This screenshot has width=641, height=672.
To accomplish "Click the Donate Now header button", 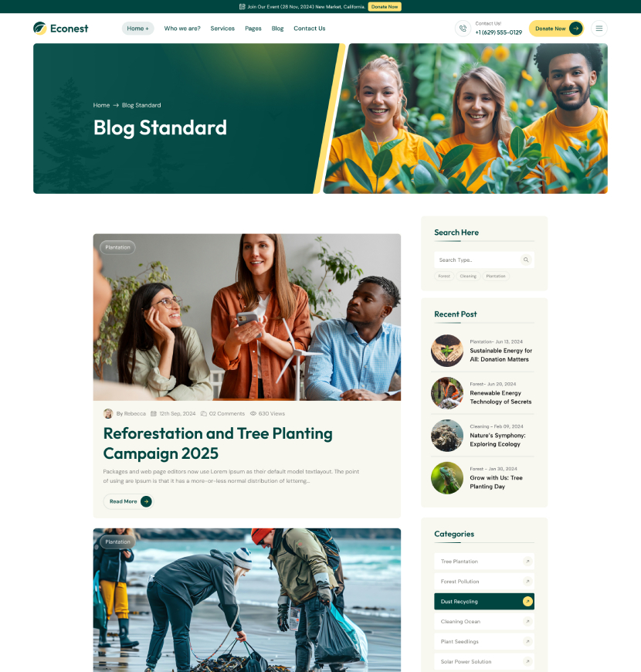I will click(x=556, y=29).
